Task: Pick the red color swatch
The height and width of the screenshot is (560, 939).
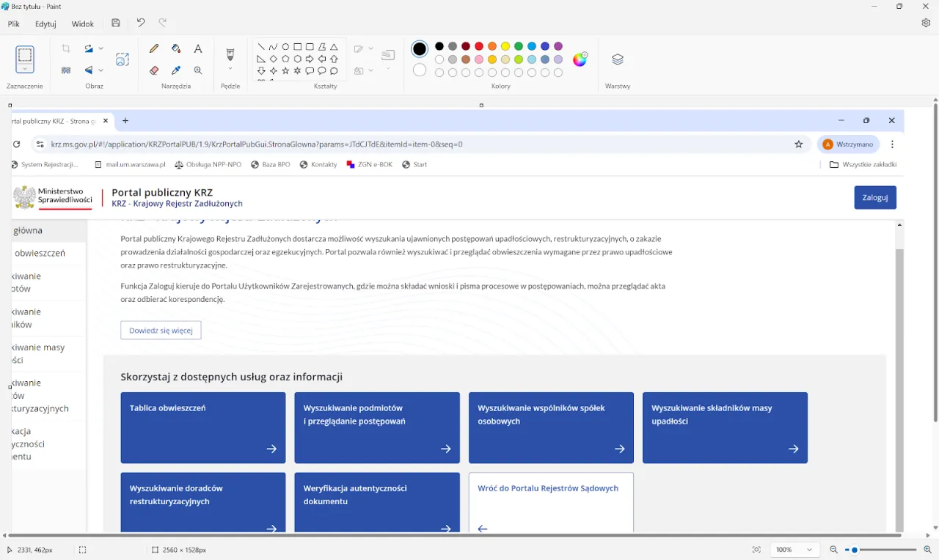Action: 479,47
